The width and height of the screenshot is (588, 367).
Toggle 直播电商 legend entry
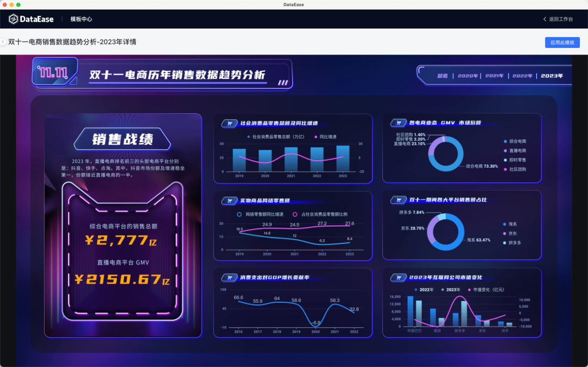(x=515, y=151)
